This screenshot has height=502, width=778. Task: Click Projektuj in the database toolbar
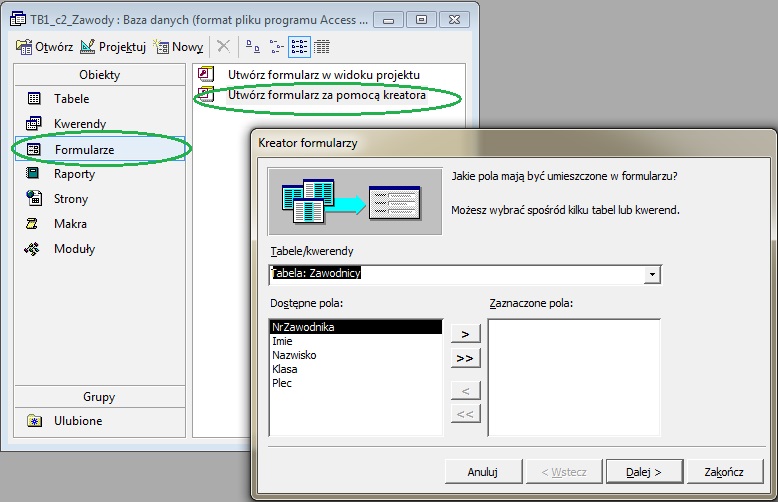(x=113, y=47)
